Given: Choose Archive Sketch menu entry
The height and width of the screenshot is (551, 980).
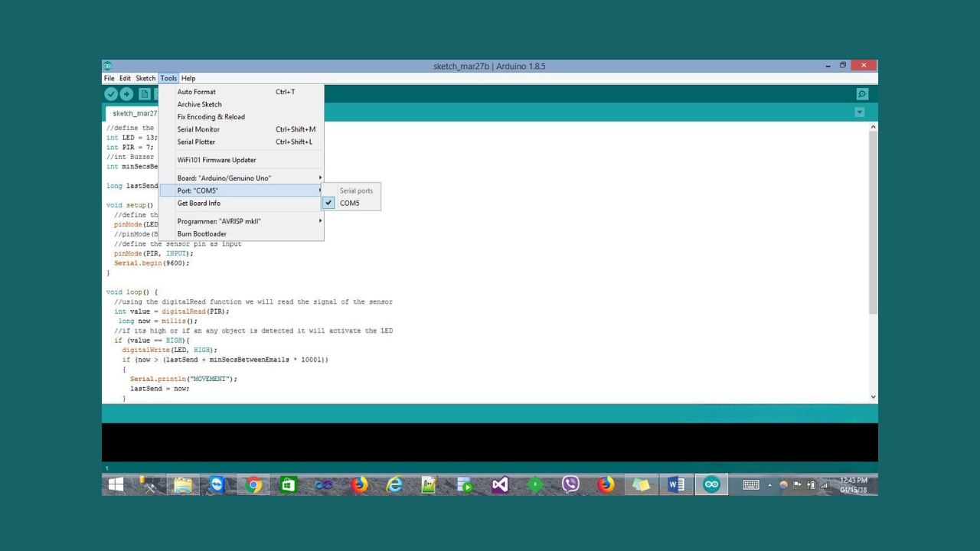Looking at the screenshot, I should coord(241,104).
